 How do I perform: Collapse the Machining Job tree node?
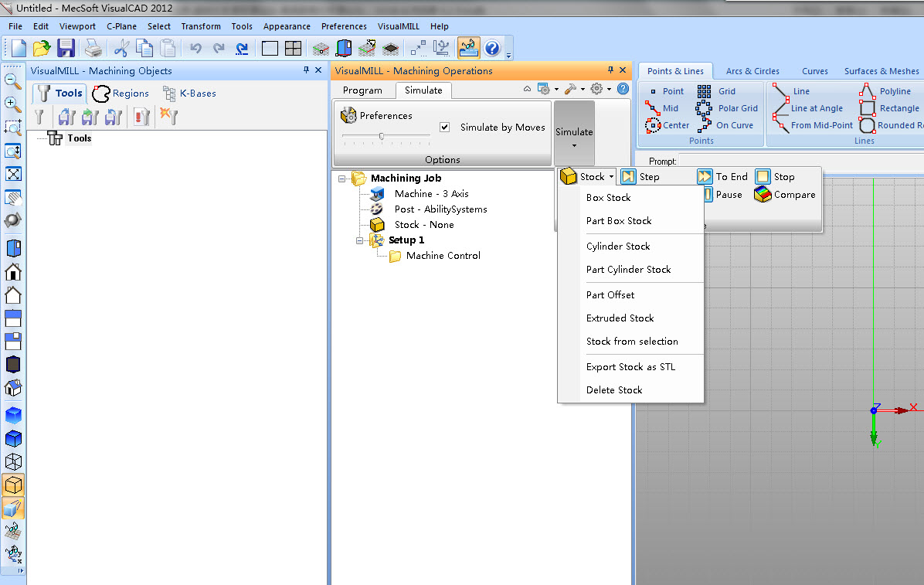point(341,179)
